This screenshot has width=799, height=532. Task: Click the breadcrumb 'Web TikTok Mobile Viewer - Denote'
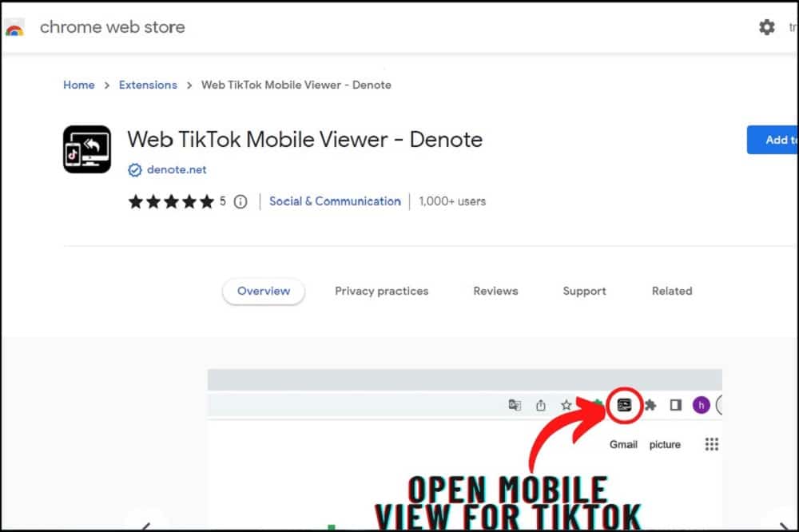tap(296, 85)
